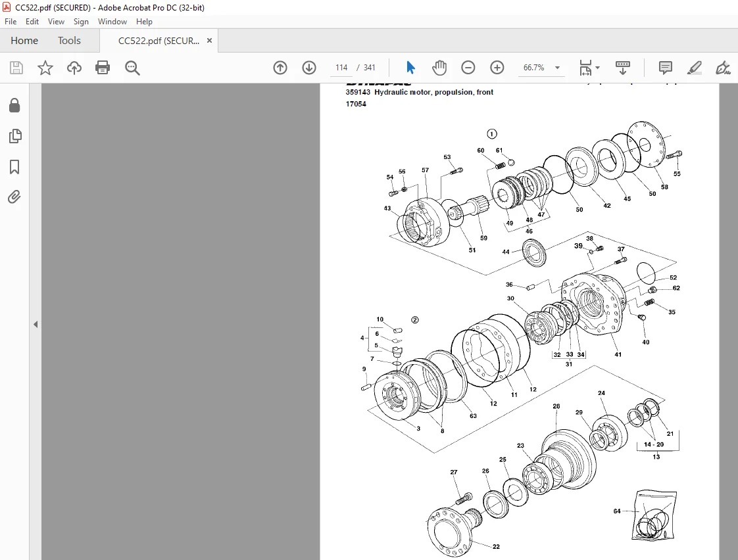This screenshot has height=560, width=738.
Task: Click part label 59 below the splined shaft
Action: pyautogui.click(x=483, y=238)
